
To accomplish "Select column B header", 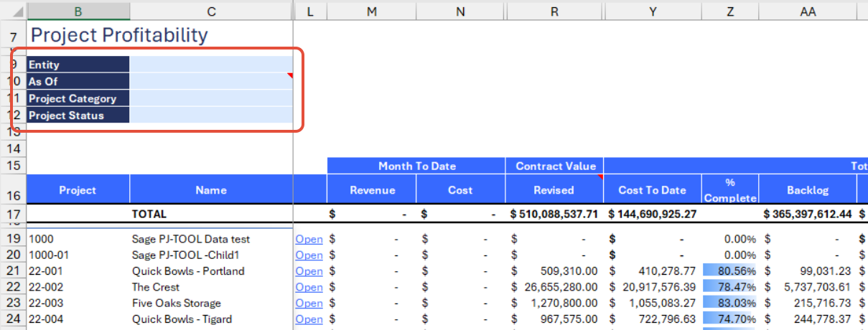I will click(78, 11).
